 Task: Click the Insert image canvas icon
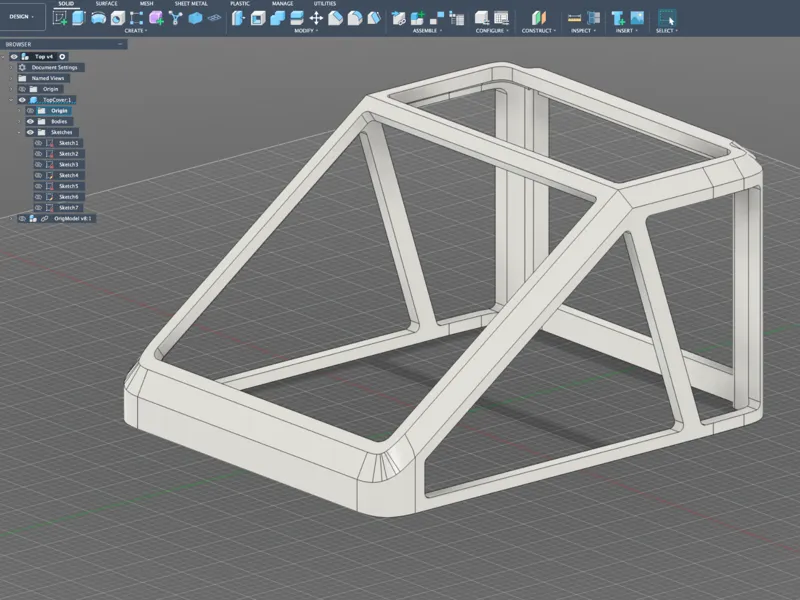[637, 18]
